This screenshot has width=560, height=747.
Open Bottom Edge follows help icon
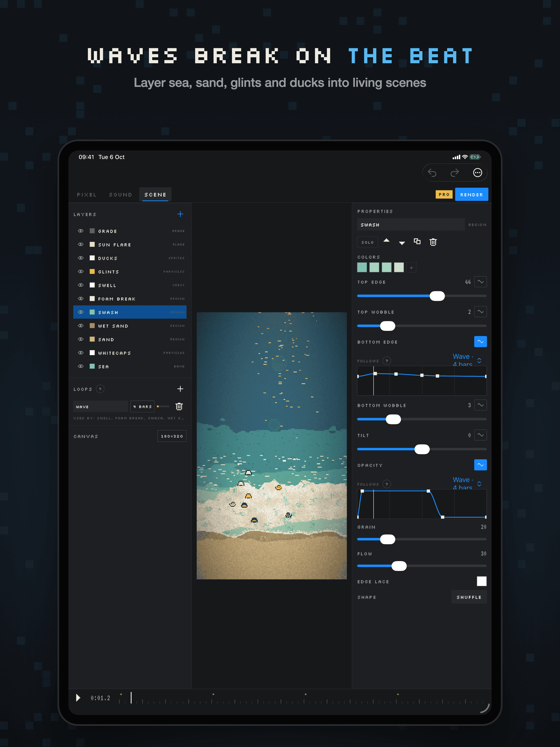pos(387,361)
